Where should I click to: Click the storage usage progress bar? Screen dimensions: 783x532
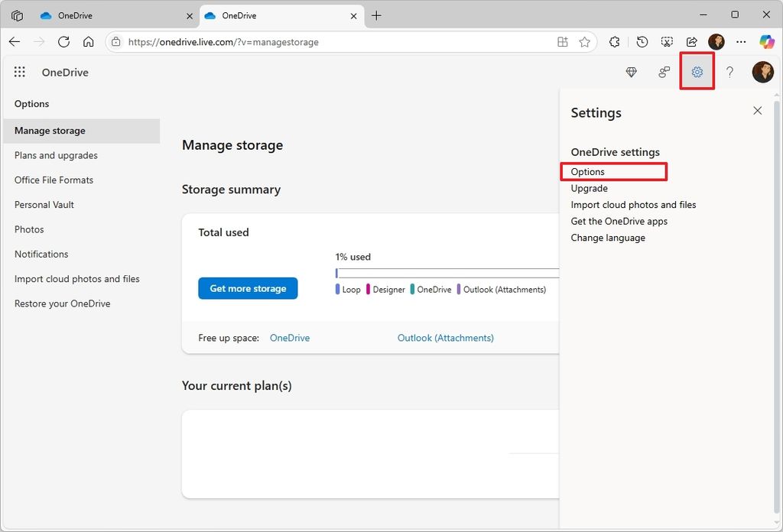pos(447,273)
